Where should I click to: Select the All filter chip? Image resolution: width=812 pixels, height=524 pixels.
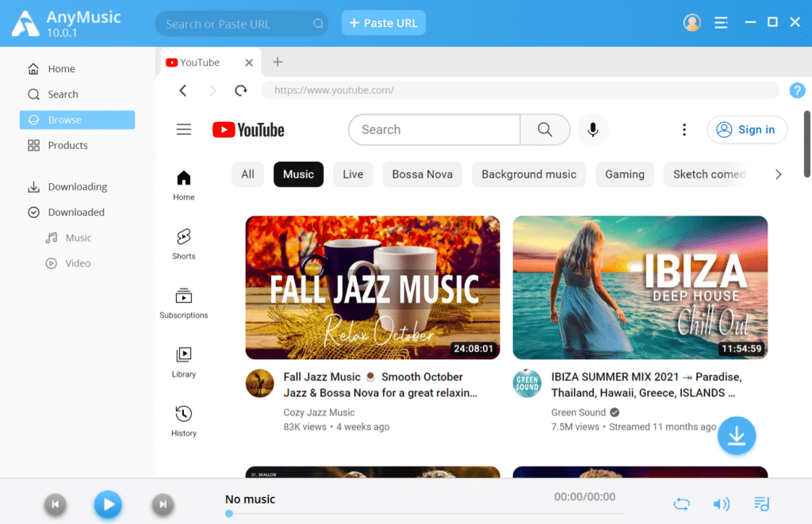247,174
